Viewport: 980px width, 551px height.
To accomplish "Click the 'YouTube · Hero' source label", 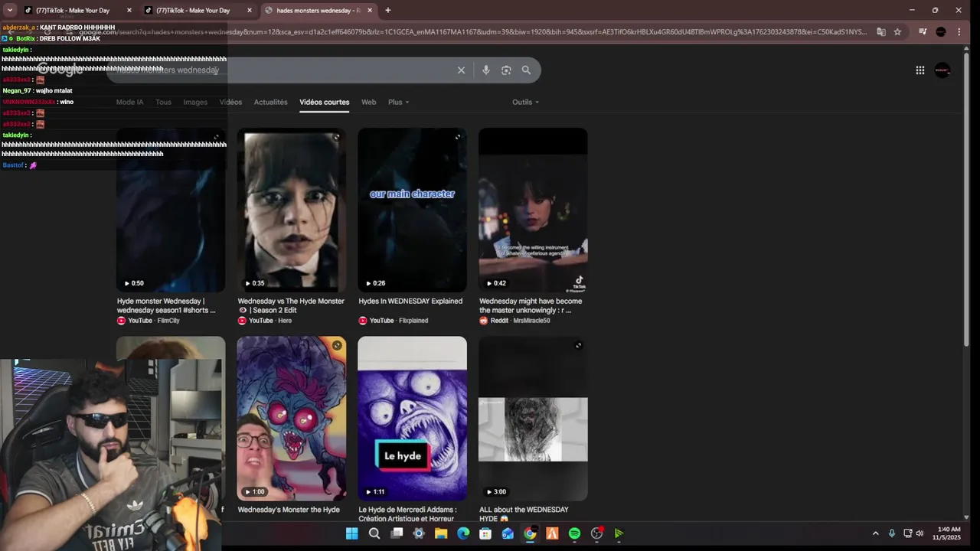I will [265, 321].
